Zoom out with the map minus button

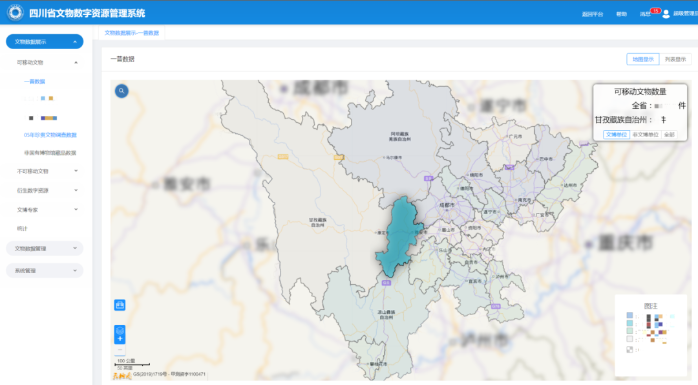(120, 350)
